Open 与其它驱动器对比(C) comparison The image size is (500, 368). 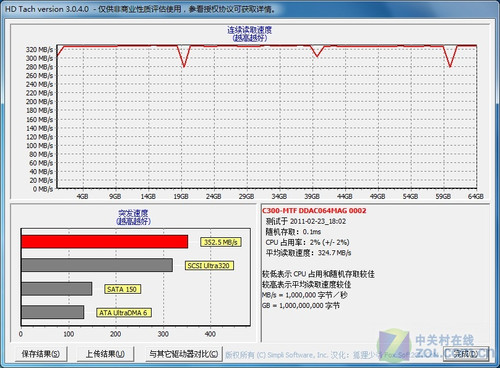click(184, 354)
